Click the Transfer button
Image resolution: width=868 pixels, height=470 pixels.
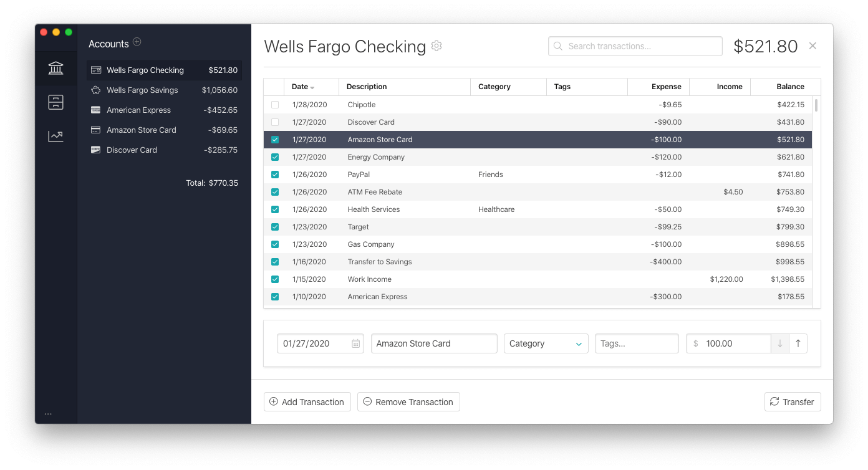click(793, 401)
